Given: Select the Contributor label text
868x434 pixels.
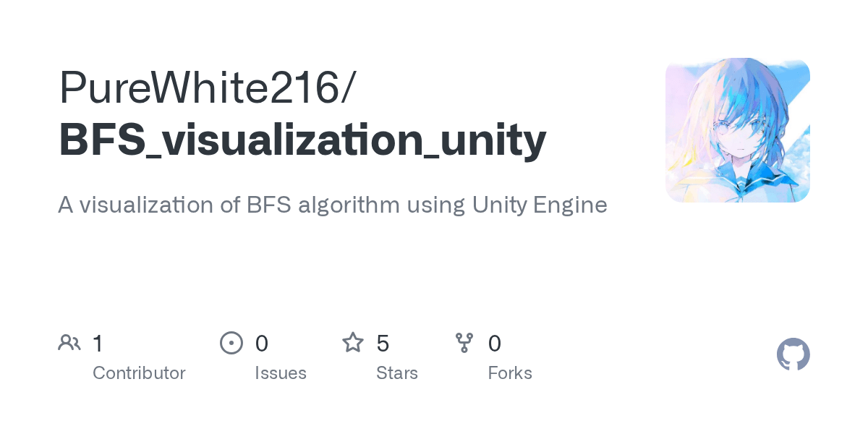Looking at the screenshot, I should coord(139,373).
